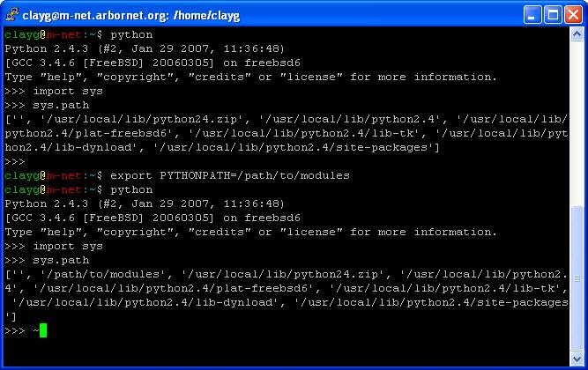Click the vertical scrollbar thumb
Viewport: 588px width, 370px height.
click(577, 278)
